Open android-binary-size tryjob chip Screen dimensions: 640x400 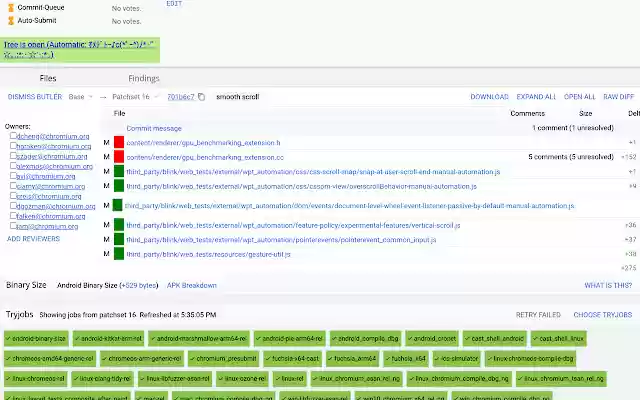tap(36, 338)
